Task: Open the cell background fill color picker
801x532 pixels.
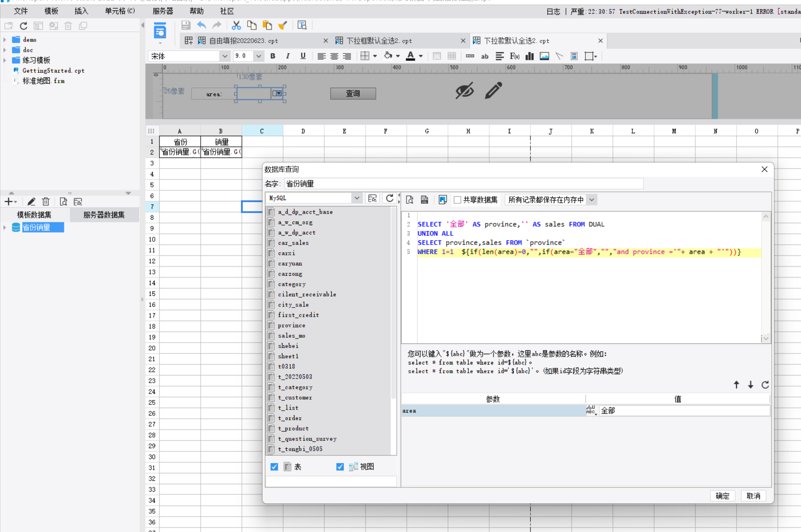Action: [x=398, y=56]
